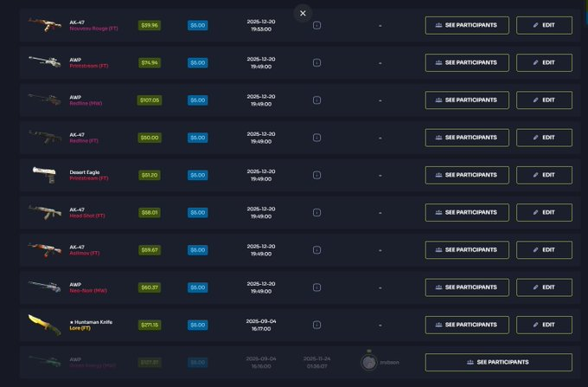Select the 'Neo-Noir (MW)' skin name

pyautogui.click(x=88, y=291)
